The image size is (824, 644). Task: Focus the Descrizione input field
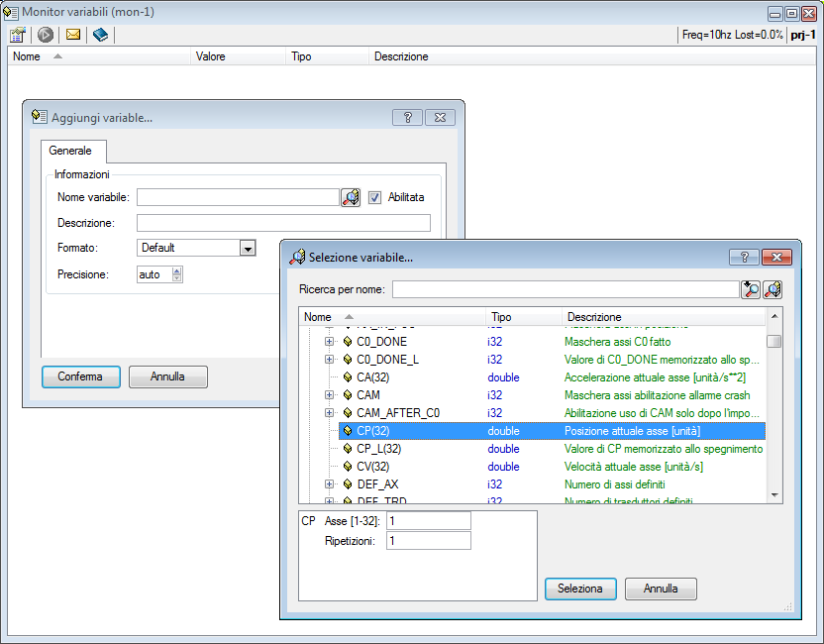pyautogui.click(x=284, y=223)
